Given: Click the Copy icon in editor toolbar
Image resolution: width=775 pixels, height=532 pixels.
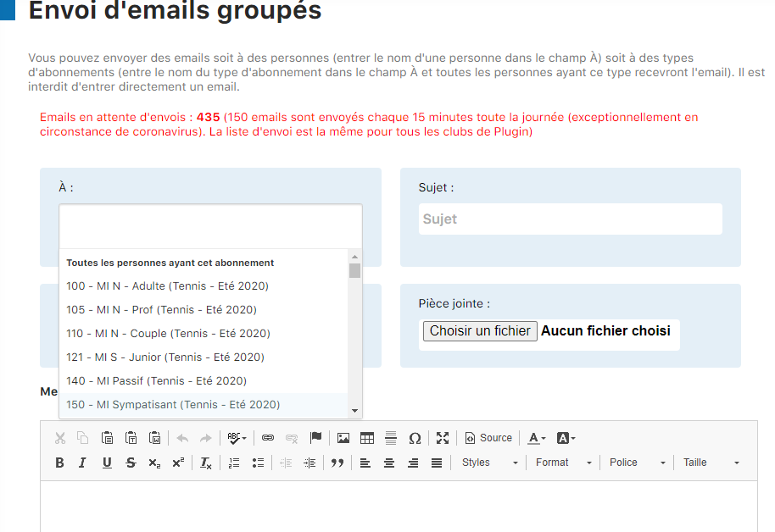Looking at the screenshot, I should (83, 438).
